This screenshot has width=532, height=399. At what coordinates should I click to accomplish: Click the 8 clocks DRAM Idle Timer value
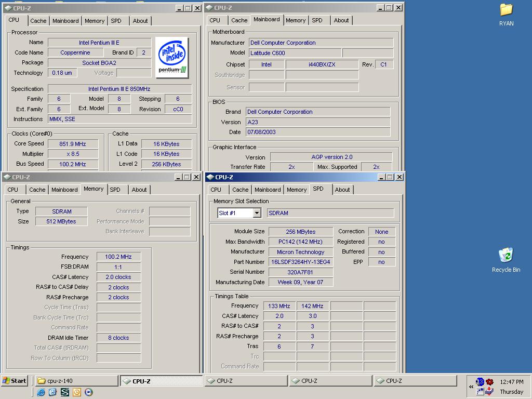tap(118, 338)
